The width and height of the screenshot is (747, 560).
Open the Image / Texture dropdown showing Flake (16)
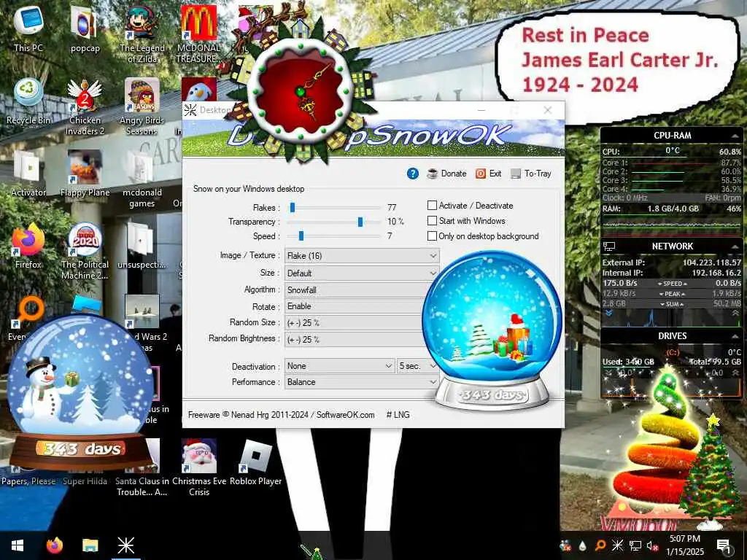(x=362, y=256)
